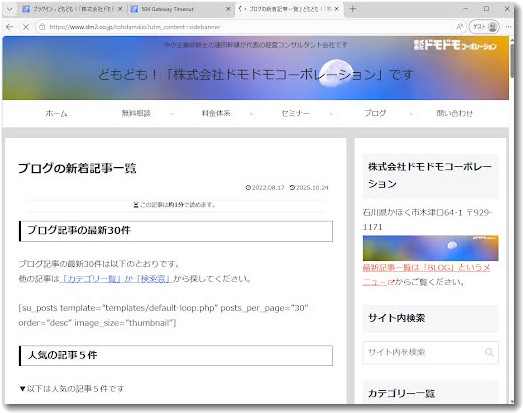Click the header title どもども！株式会社ドモドモコーポレーション
Screen dimensions: 523x413
[x=256, y=74]
